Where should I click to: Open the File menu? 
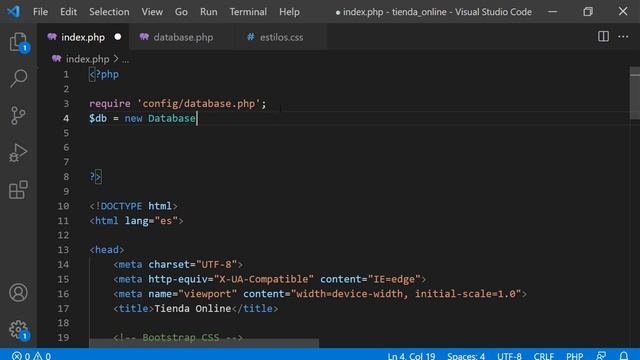click(40, 12)
